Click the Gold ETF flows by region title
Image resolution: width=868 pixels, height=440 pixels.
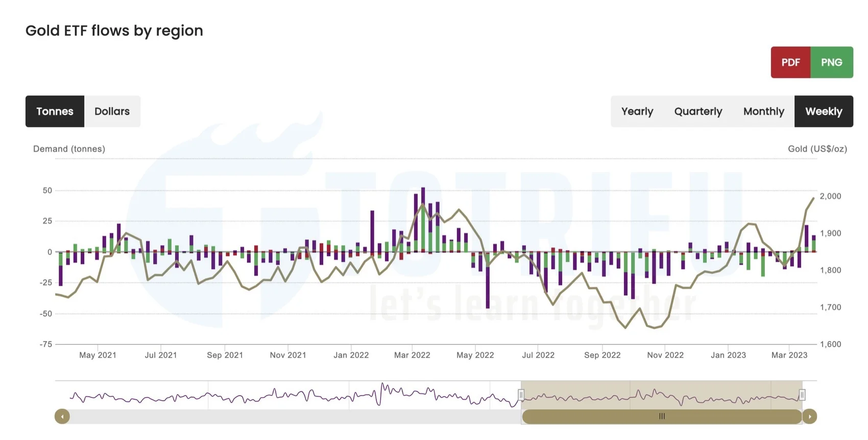click(x=114, y=31)
